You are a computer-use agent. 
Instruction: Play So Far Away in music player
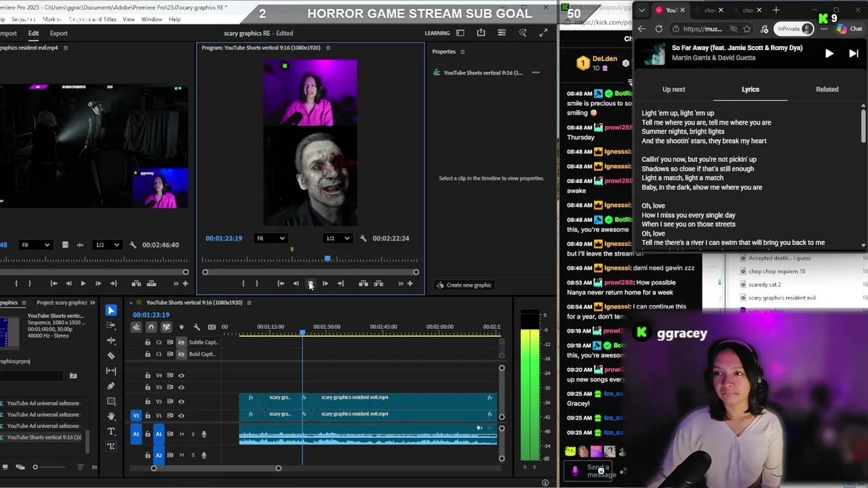(x=829, y=54)
